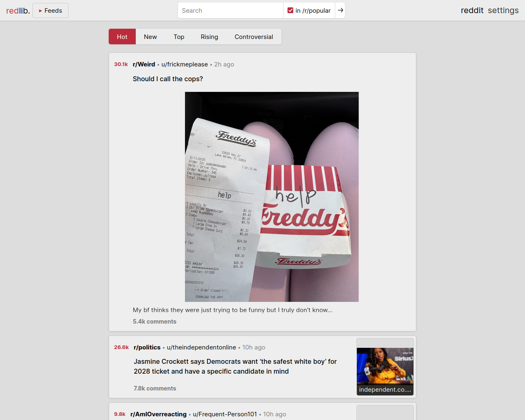Submit search with the arrow button
The width and height of the screenshot is (525, 420).
(340, 10)
